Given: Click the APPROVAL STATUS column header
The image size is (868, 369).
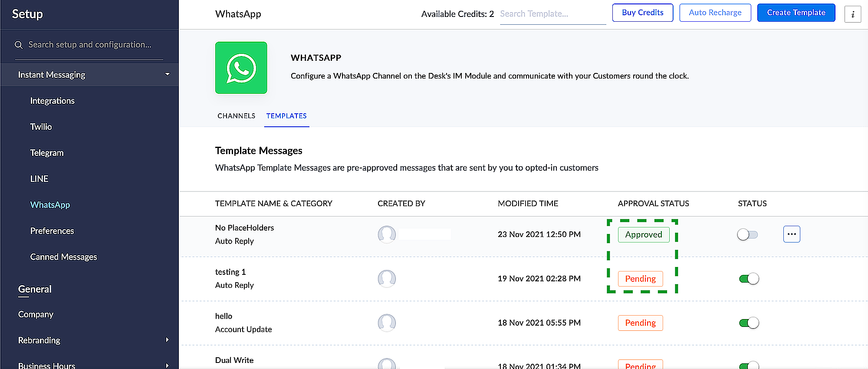Looking at the screenshot, I should pos(653,204).
